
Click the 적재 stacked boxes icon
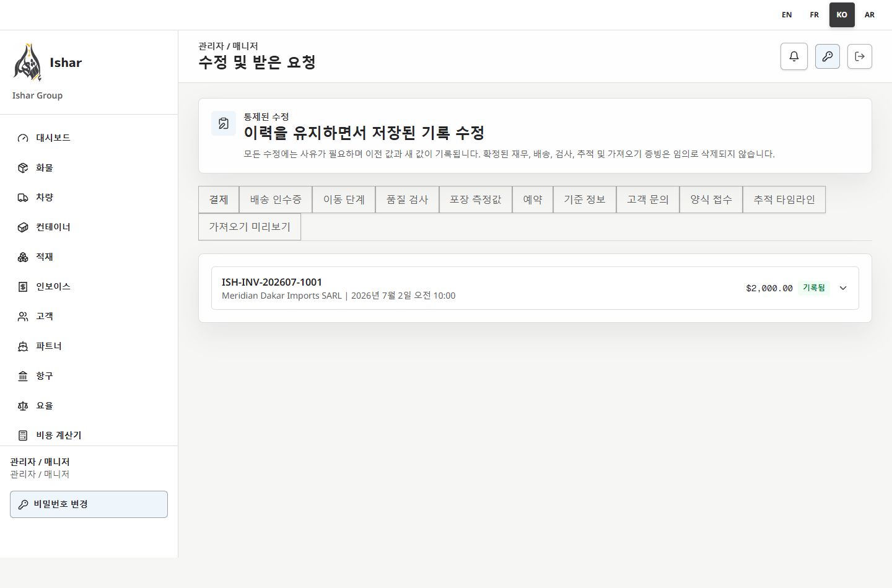[x=23, y=257]
